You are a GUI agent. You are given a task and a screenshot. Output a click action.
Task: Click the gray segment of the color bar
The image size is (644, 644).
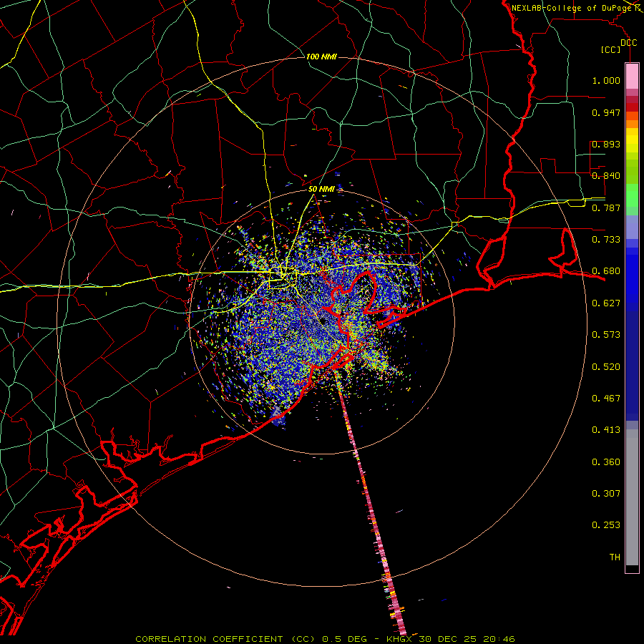tap(632, 497)
